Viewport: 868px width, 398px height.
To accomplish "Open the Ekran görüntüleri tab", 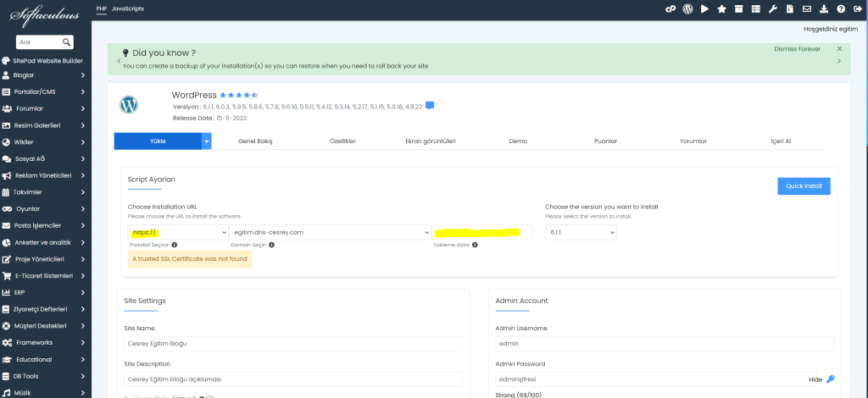I will click(x=430, y=141).
